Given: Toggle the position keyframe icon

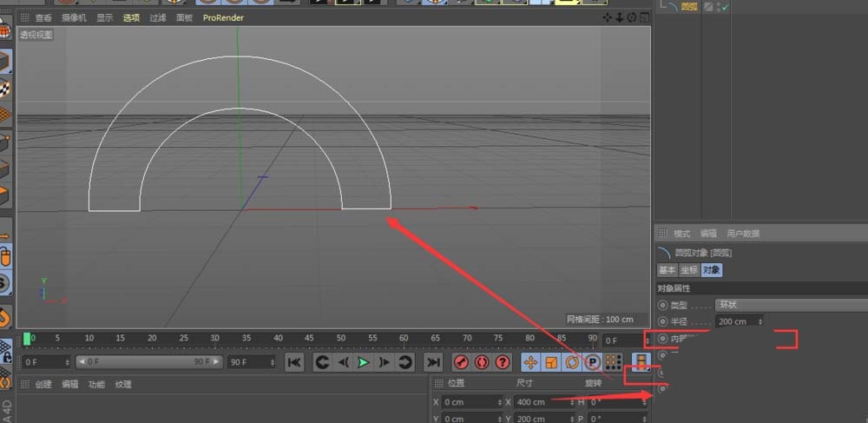Looking at the screenshot, I should point(529,362).
